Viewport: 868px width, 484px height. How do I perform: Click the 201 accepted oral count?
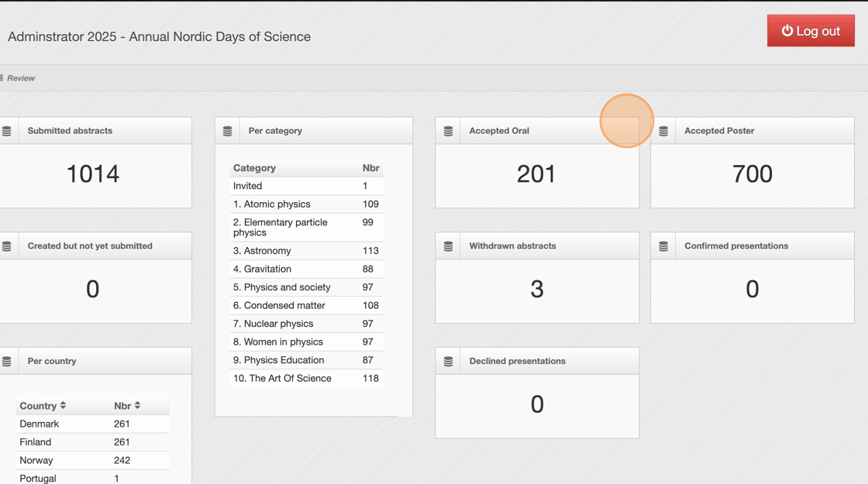536,174
